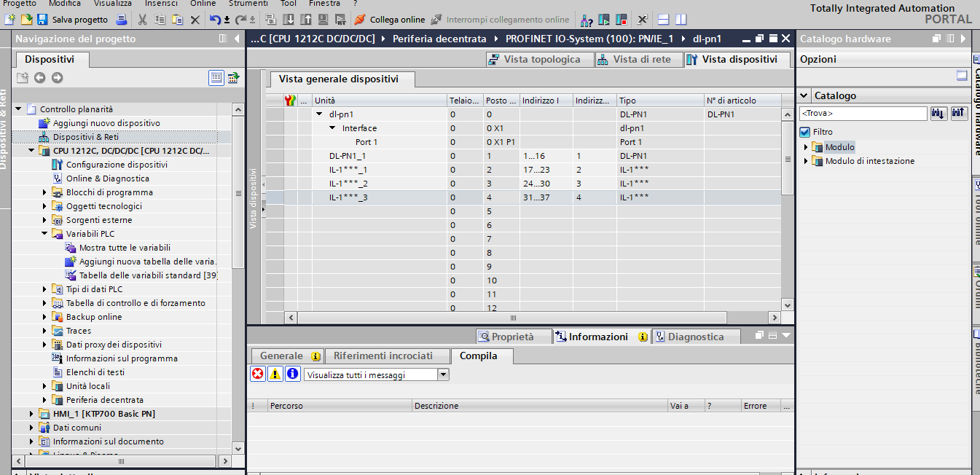Screen dimensions: 980x475
Task: Split editor space horizontally icon
Action: pos(663,20)
